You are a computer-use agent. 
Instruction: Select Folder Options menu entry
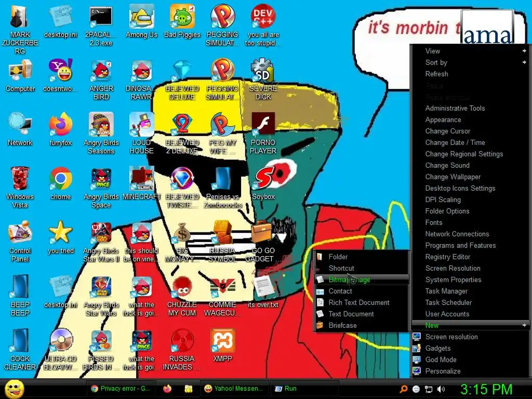pyautogui.click(x=470, y=211)
